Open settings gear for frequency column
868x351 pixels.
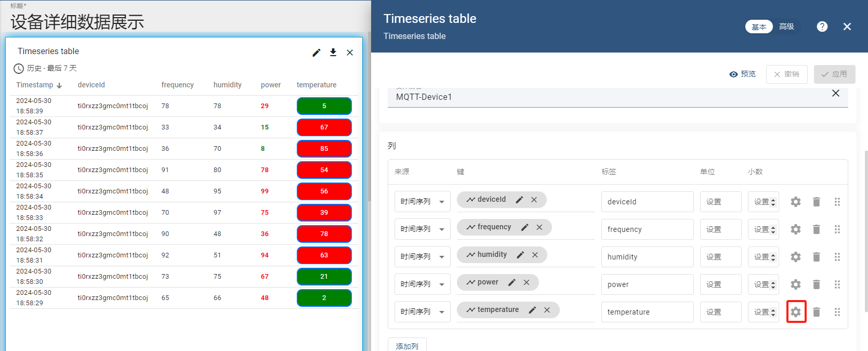pos(796,229)
